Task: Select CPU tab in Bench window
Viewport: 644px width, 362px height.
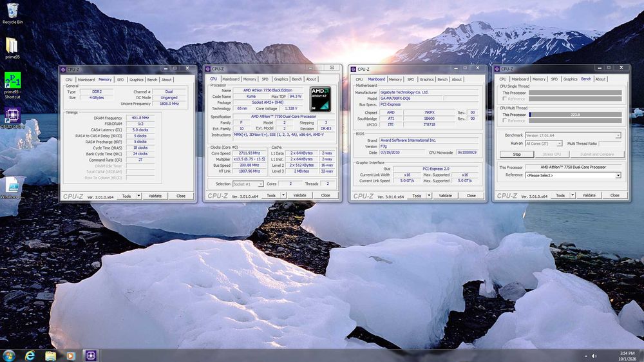Action: click(503, 79)
